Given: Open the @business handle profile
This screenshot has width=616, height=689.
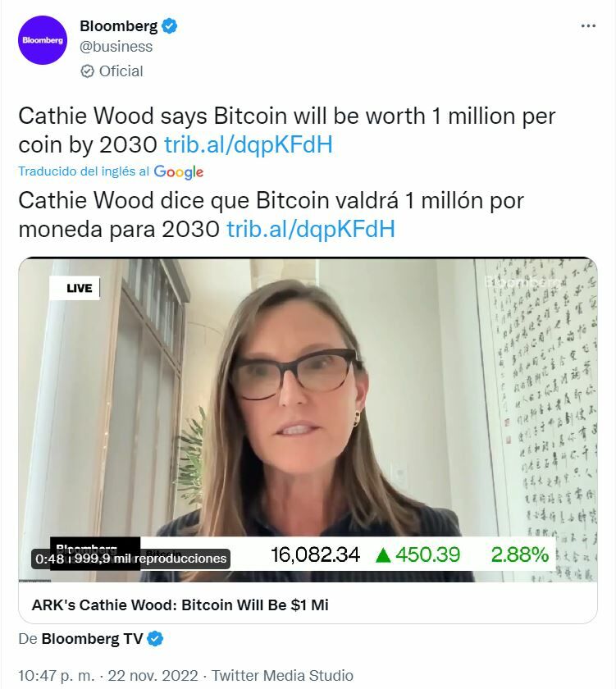Looking at the screenshot, I should click(x=116, y=47).
